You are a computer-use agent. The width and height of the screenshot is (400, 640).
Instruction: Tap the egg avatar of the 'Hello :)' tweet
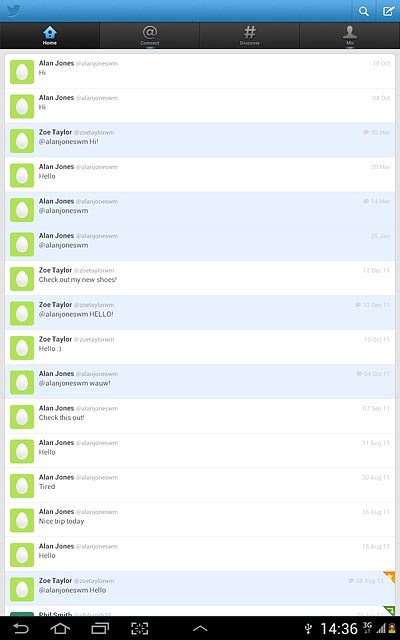click(22, 347)
